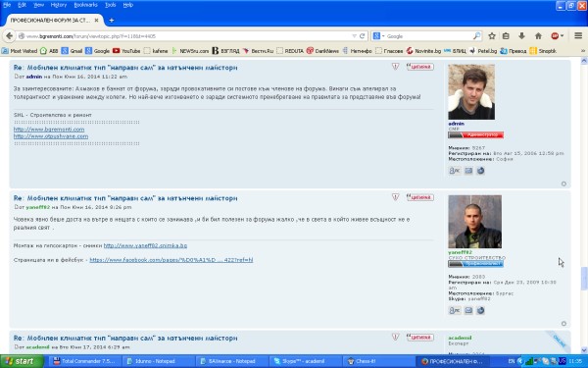Go to the home page icon
The height and width of the screenshot is (368, 588).
tap(538, 36)
